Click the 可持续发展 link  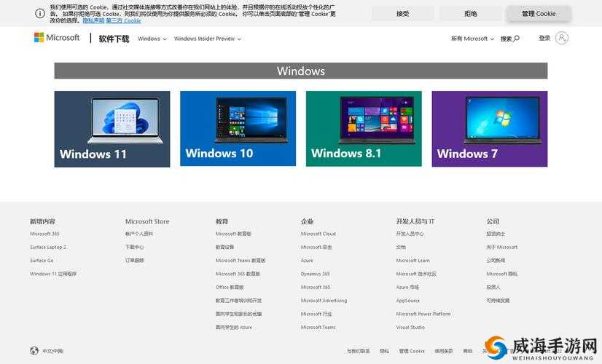(x=498, y=301)
